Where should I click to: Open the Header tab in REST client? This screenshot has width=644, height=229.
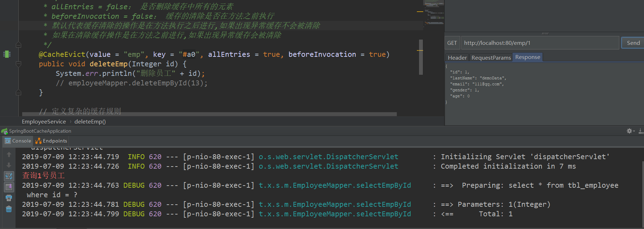click(x=457, y=58)
